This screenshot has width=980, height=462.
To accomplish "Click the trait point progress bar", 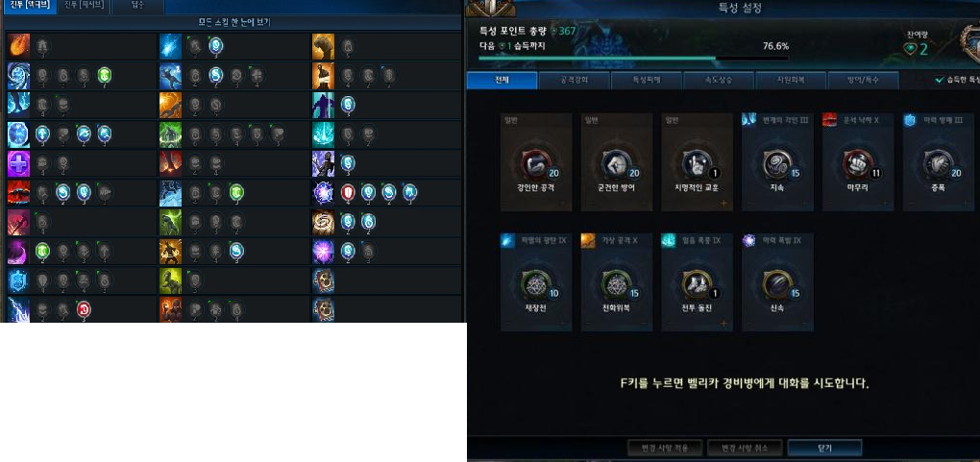I will tap(633, 59).
